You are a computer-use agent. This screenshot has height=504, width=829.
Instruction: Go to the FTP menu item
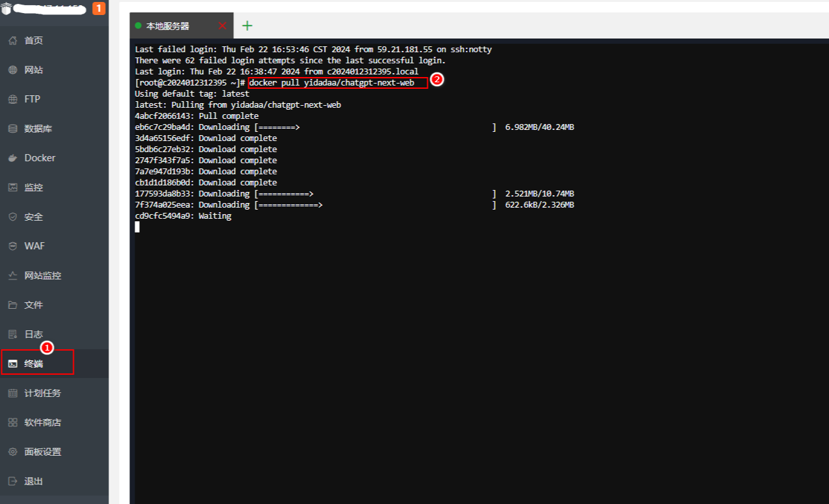[x=33, y=99]
